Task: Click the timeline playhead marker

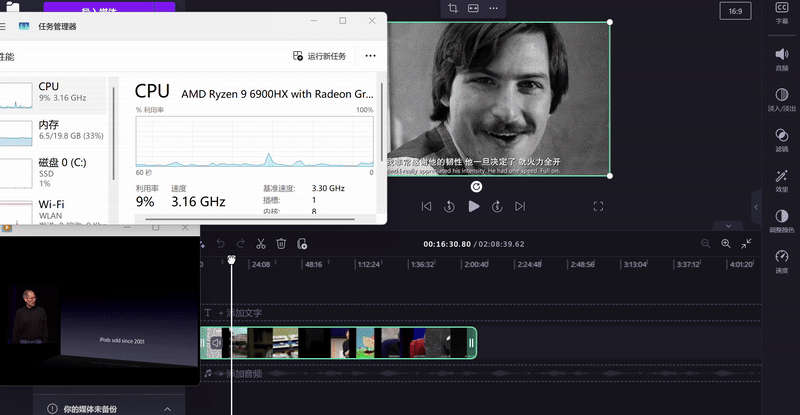Action: (x=232, y=260)
